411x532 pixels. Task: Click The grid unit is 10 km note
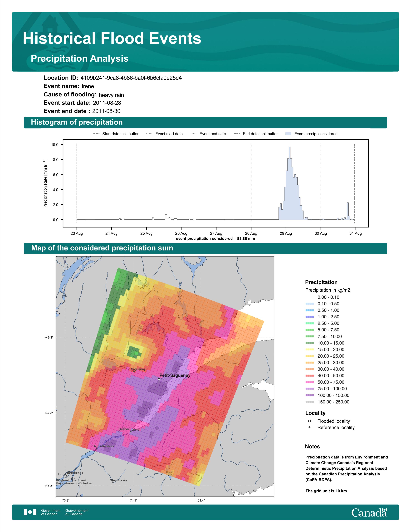[327, 491]
